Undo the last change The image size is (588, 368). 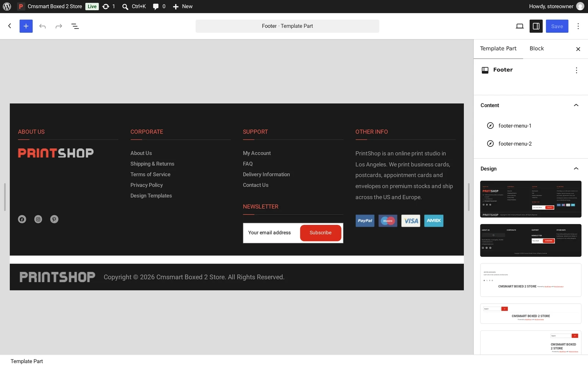[x=43, y=26]
